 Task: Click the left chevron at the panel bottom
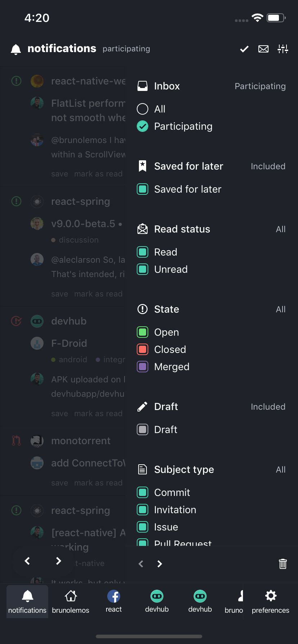141,564
